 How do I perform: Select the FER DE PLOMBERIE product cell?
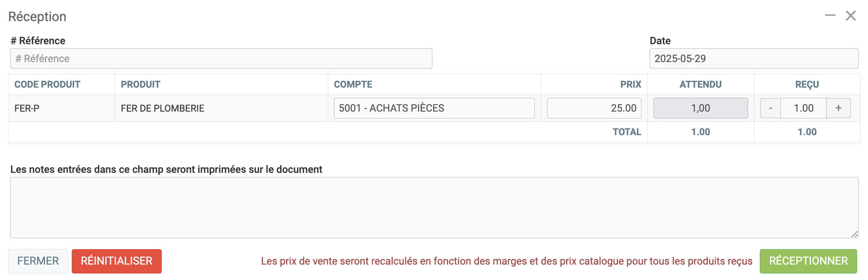pyautogui.click(x=162, y=108)
